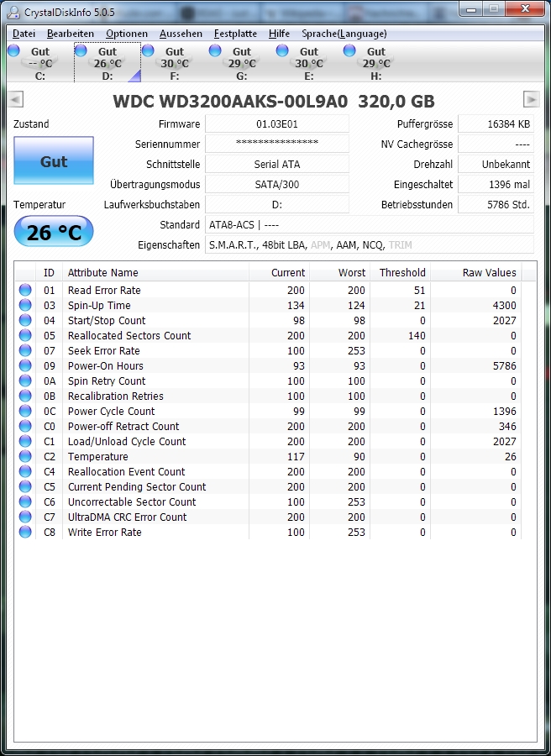This screenshot has width=551, height=756.
Task: Open the Bearbeiten menu
Action: (x=71, y=34)
